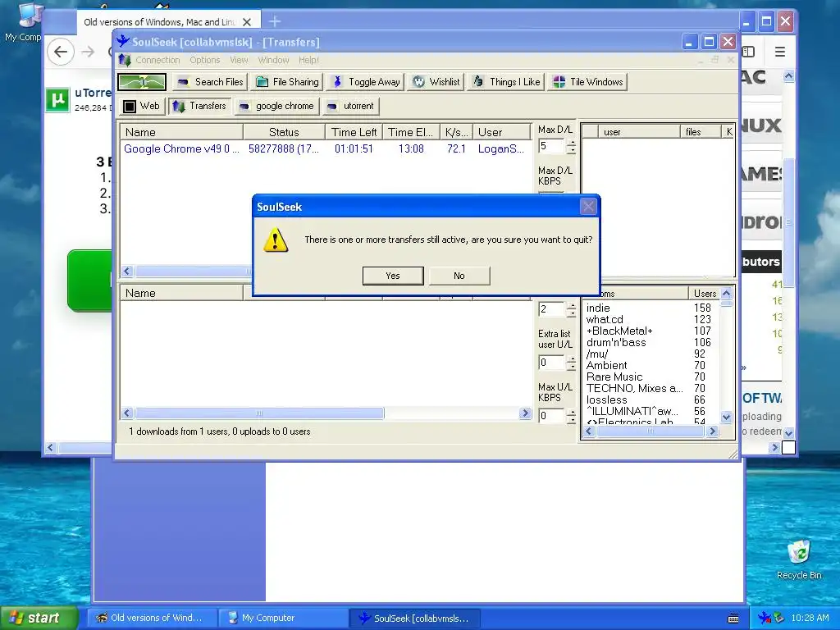
Task: Switch to the google chrome search tab
Action: 276,106
